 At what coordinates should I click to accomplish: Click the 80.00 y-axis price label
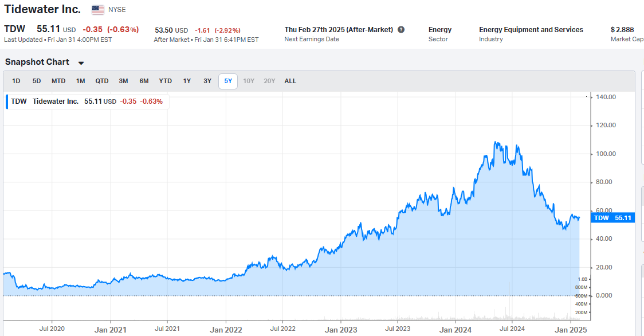pyautogui.click(x=604, y=182)
